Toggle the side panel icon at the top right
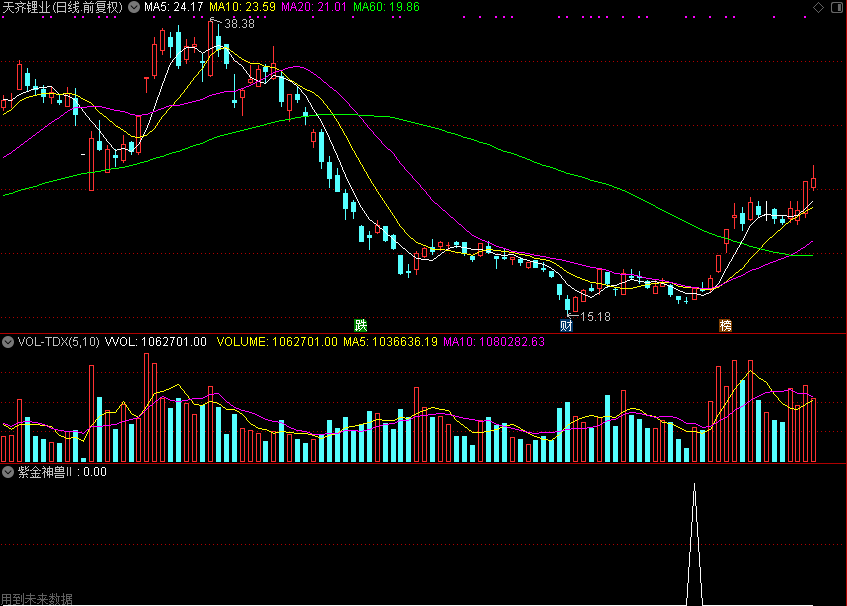 (837, 7)
